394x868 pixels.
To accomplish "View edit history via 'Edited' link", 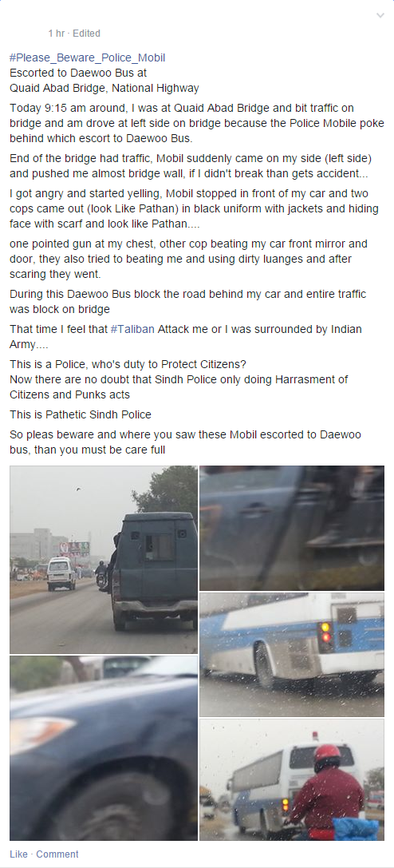I will [x=86, y=34].
